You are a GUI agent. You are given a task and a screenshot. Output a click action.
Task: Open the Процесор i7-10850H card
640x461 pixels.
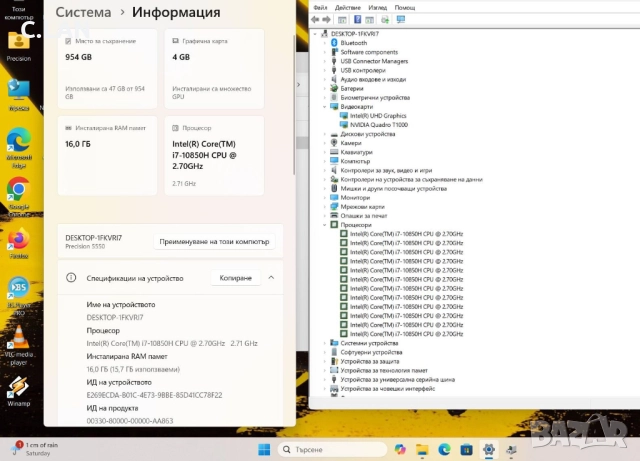[x=214, y=156]
